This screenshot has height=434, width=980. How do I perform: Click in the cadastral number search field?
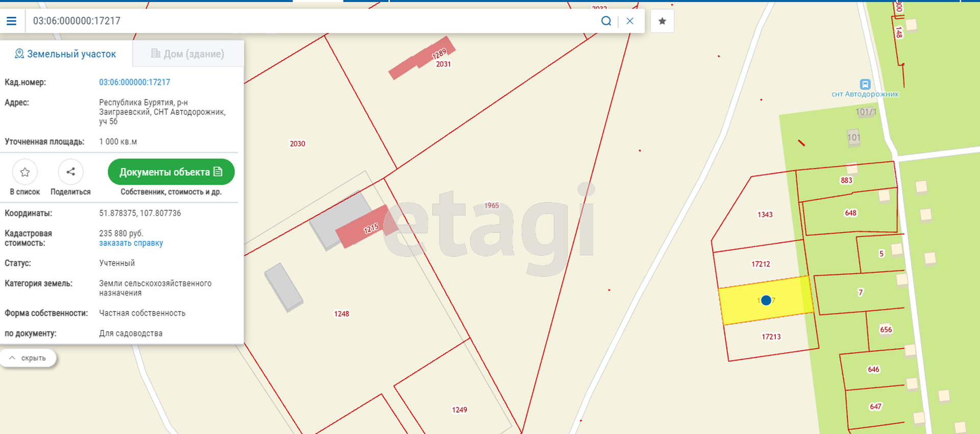pos(306,21)
